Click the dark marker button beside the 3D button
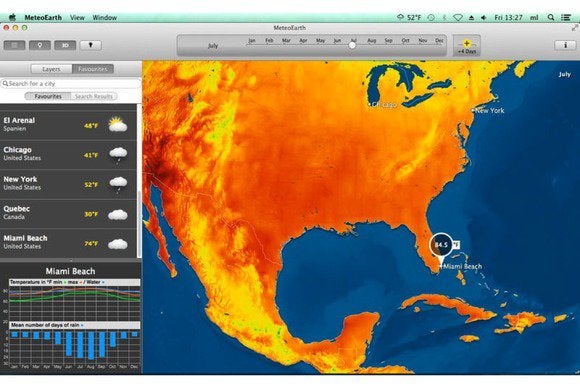 pyautogui.click(x=91, y=45)
